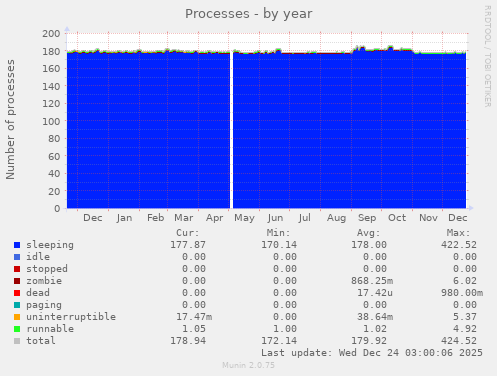Click the 'Jul' x-axis label
Image resolution: width=497 pixels, height=376 pixels.
[305, 218]
